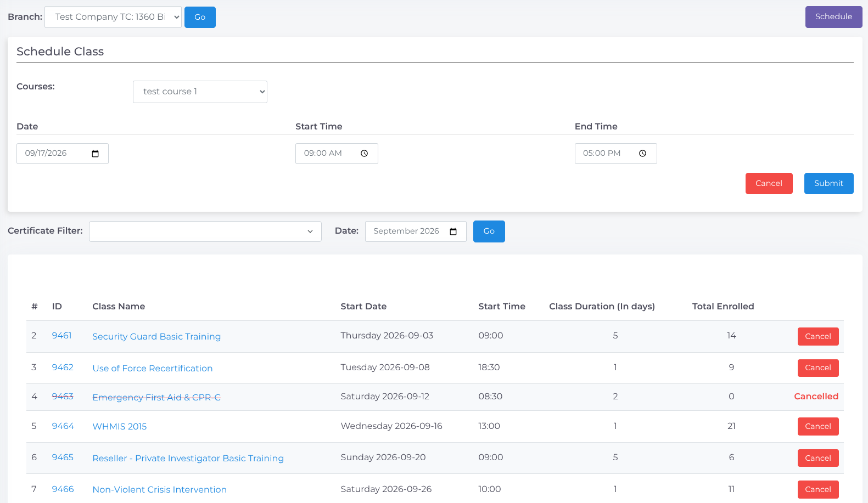Submit the Schedule Class form
This screenshot has height=503, width=868.
coord(828,183)
